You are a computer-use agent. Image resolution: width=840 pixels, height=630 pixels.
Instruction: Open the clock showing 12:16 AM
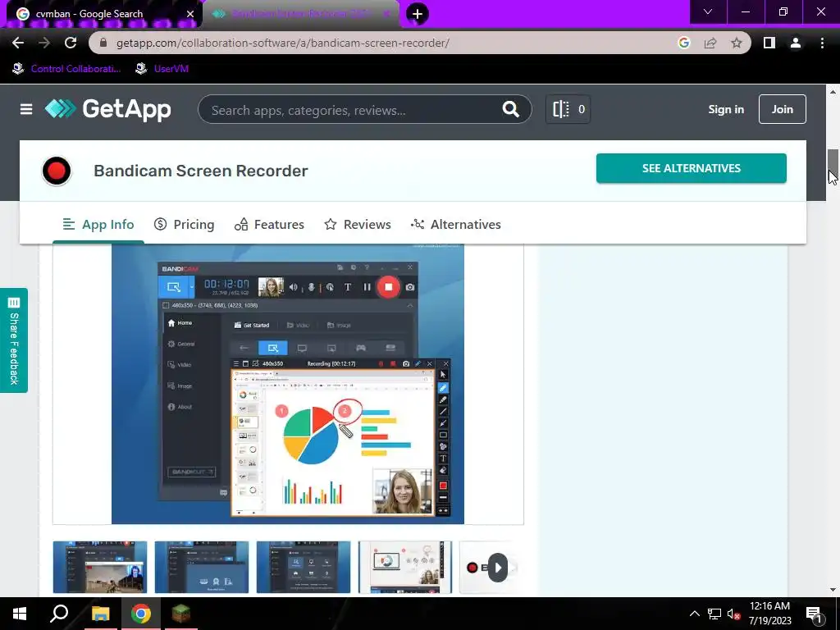click(769, 614)
